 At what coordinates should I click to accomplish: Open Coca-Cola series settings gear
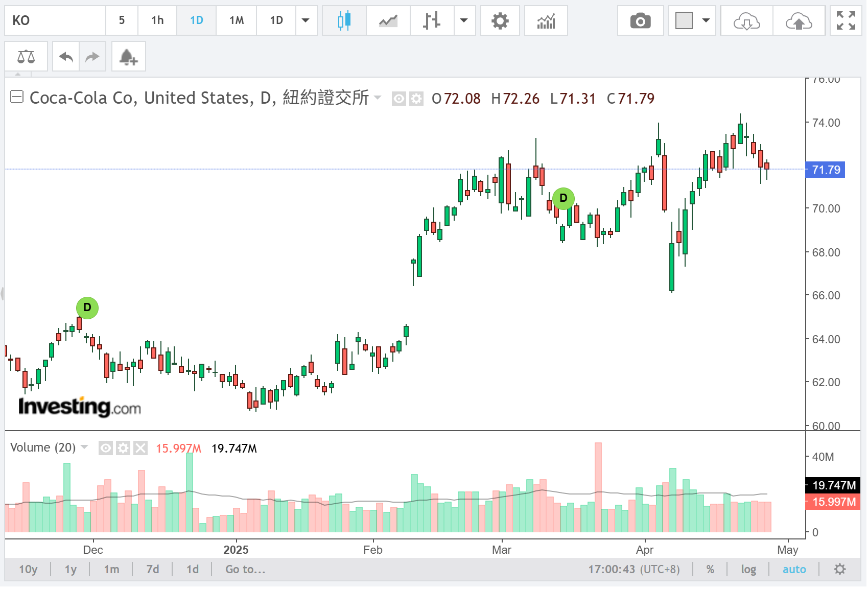pyautogui.click(x=416, y=98)
